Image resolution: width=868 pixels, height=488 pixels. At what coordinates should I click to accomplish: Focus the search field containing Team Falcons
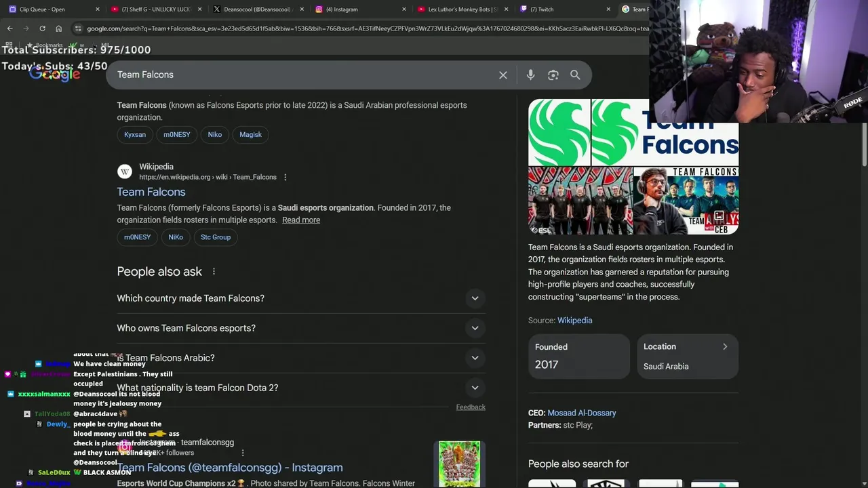305,75
